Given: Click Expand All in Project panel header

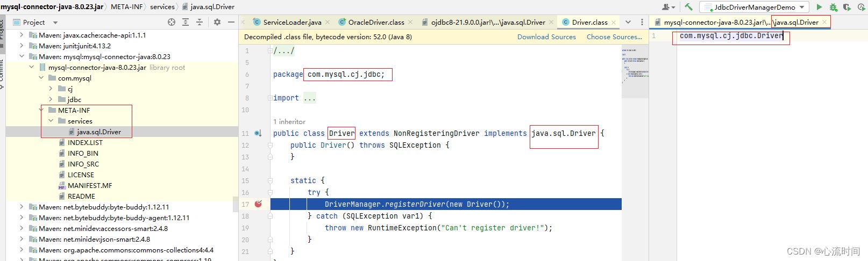Looking at the screenshot, I should (x=186, y=22).
